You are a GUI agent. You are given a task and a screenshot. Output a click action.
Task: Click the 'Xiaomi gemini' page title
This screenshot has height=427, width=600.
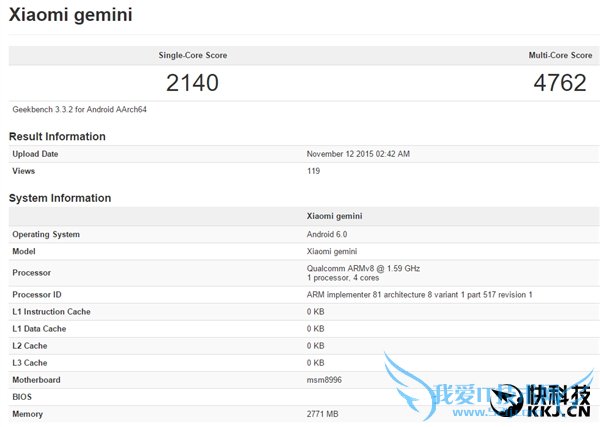click(x=70, y=15)
